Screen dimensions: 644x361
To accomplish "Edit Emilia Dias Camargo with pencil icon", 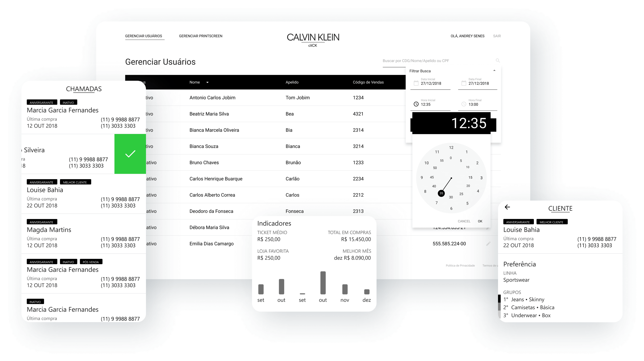I will pyautogui.click(x=488, y=244).
